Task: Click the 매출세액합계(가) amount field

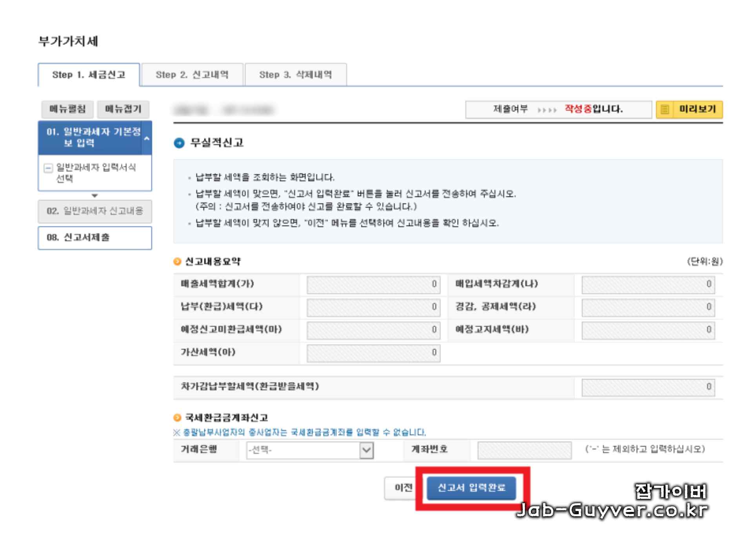Action: point(373,284)
